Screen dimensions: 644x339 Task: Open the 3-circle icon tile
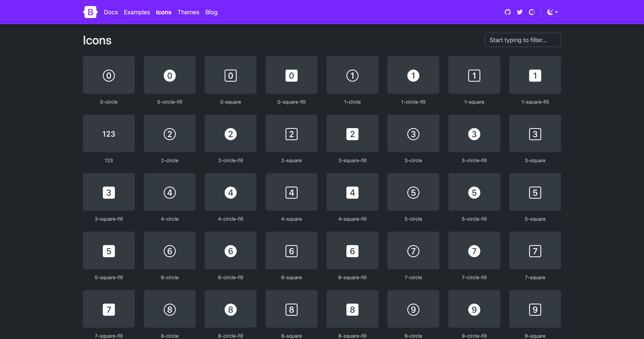tap(413, 134)
